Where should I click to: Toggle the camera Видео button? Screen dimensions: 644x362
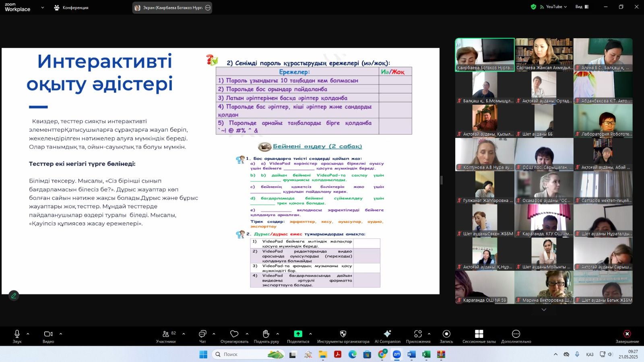pos(48,334)
